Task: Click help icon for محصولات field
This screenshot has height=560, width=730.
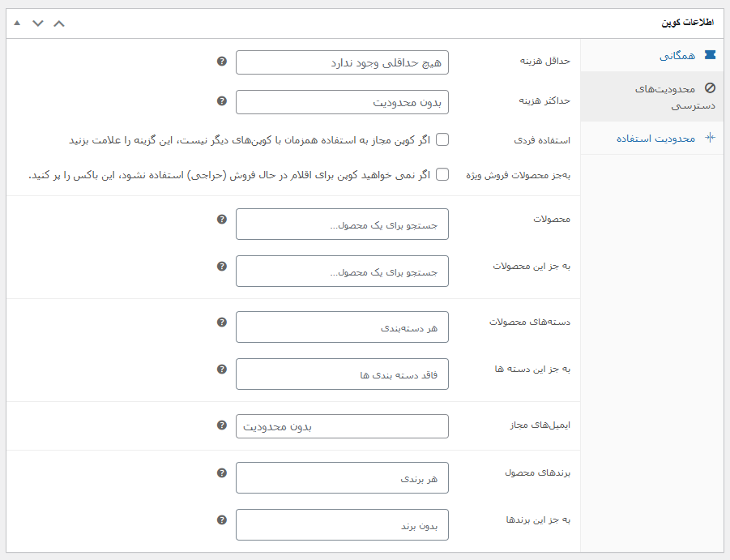Action: tap(222, 220)
